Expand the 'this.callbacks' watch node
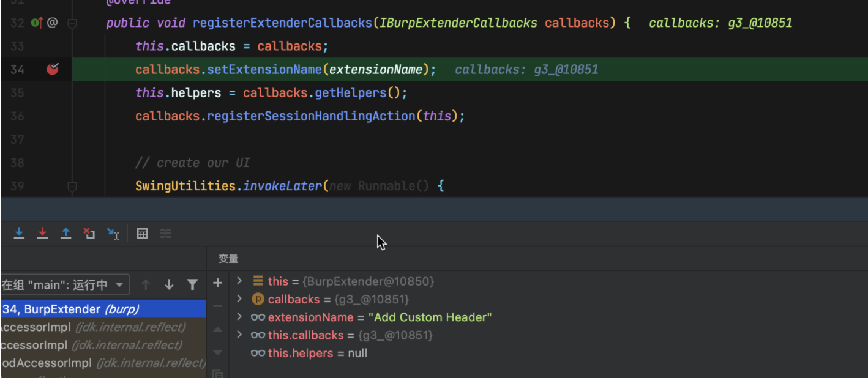The height and width of the screenshot is (378, 868). tap(239, 335)
